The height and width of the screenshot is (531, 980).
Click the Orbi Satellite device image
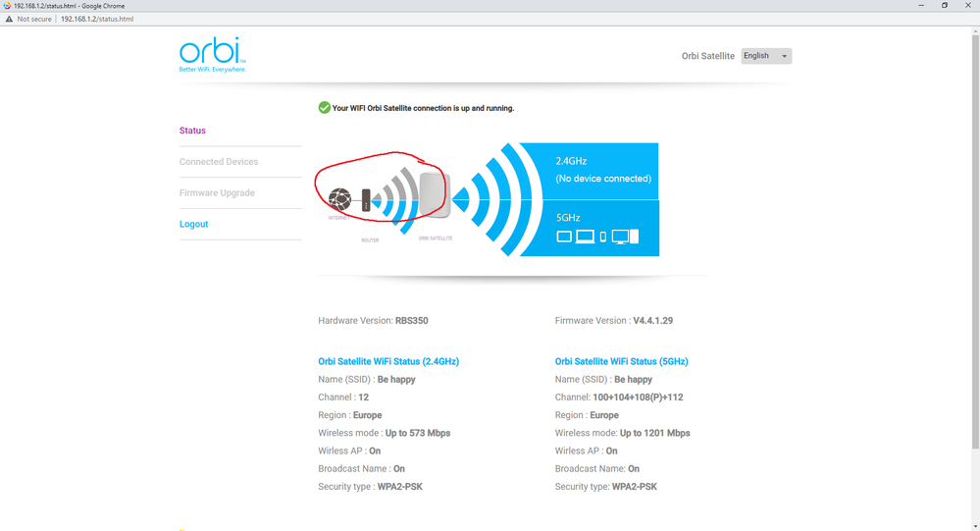tap(435, 195)
